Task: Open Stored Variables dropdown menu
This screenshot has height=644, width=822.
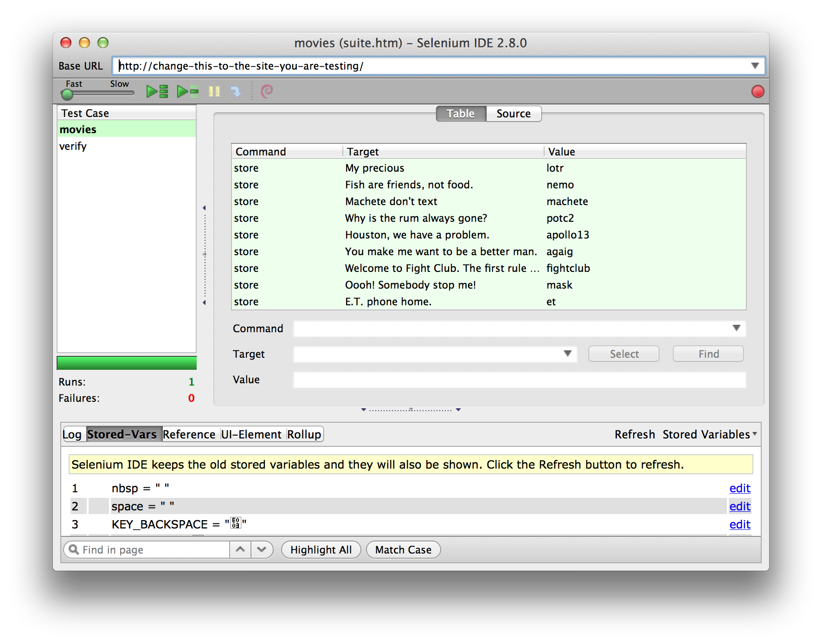Action: 709,434
